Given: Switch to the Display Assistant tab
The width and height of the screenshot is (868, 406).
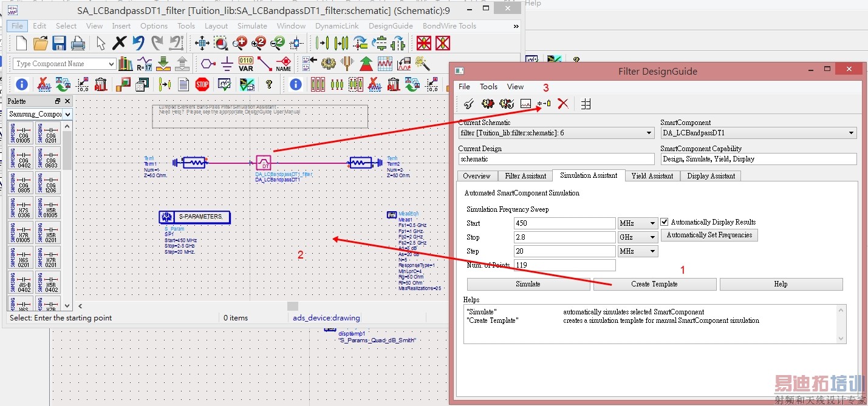Looking at the screenshot, I should (x=711, y=176).
